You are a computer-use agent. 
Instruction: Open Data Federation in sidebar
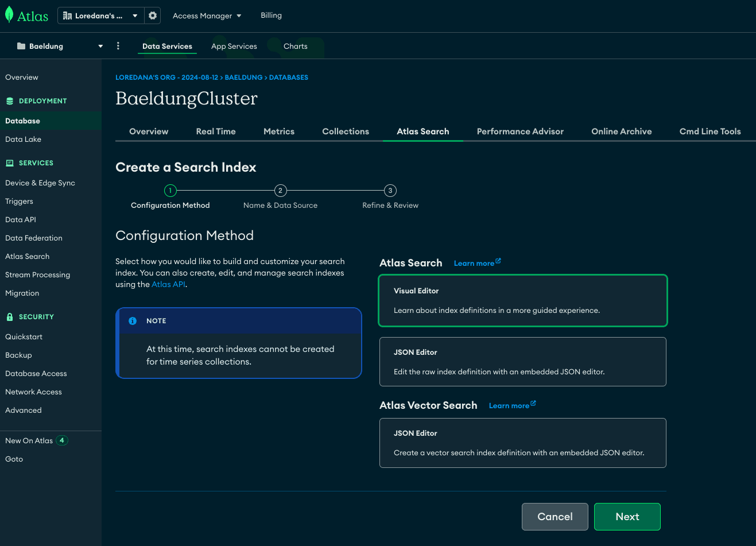(x=34, y=238)
